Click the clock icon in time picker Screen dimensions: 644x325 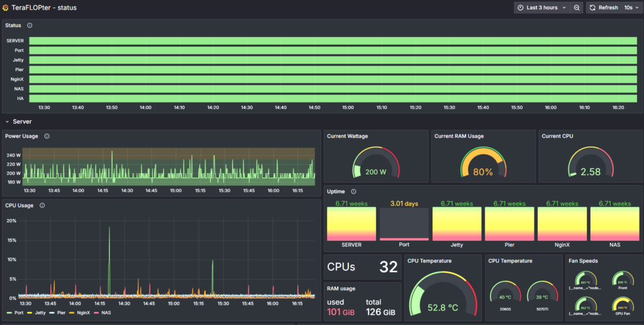[521, 8]
